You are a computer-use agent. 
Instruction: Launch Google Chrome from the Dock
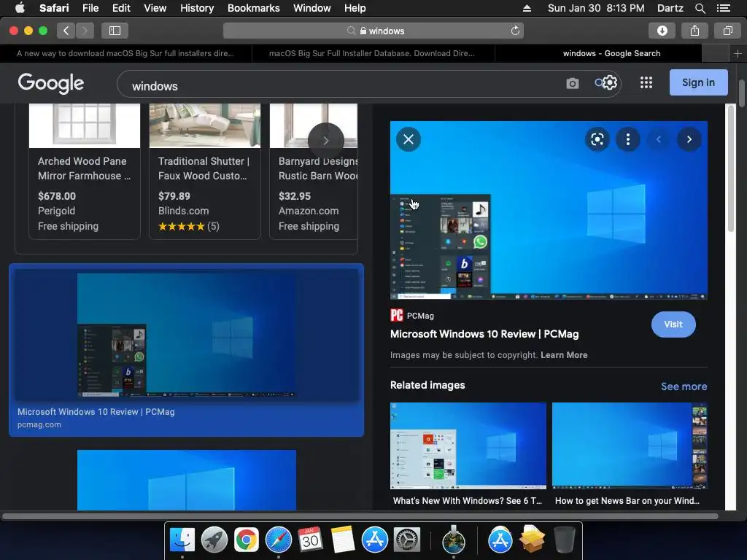click(x=247, y=540)
